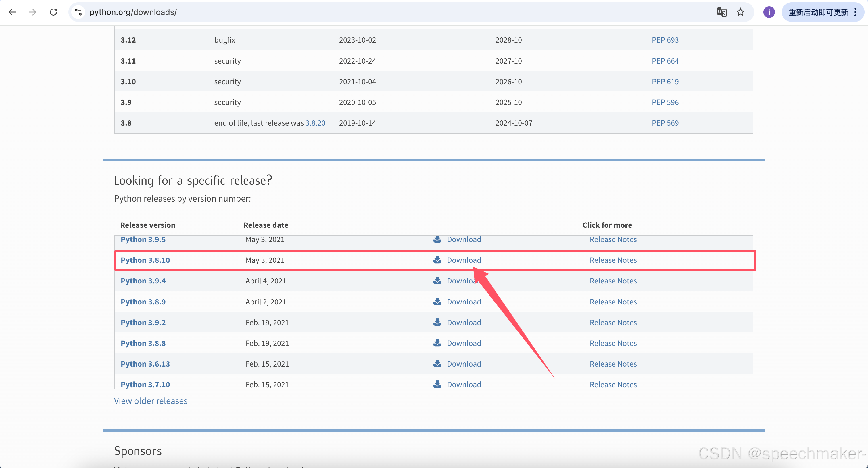This screenshot has width=868, height=468.
Task: Click download icon for Python 3.8.10
Action: click(x=437, y=260)
